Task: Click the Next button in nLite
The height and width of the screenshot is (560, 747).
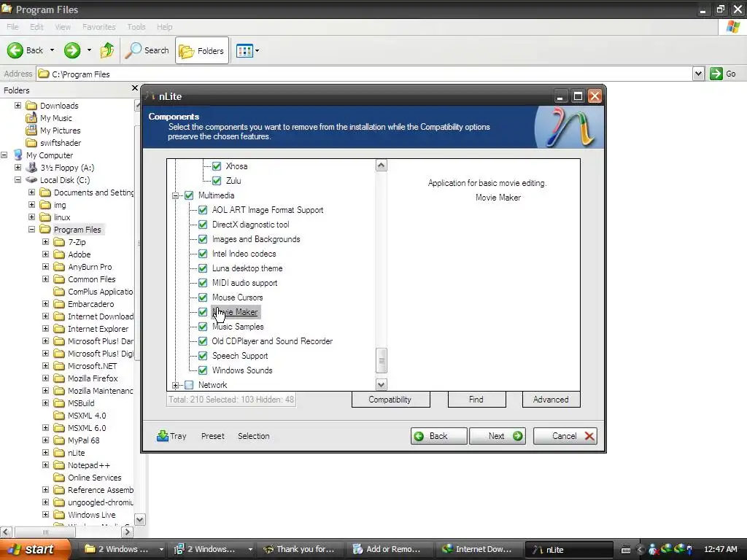Action: (x=498, y=436)
